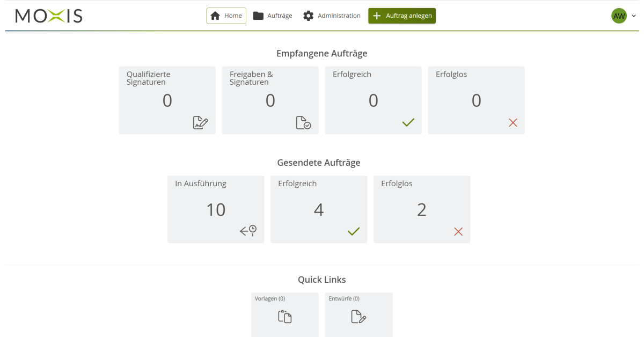Click the clock arrow icon in In Ausführung

click(248, 231)
